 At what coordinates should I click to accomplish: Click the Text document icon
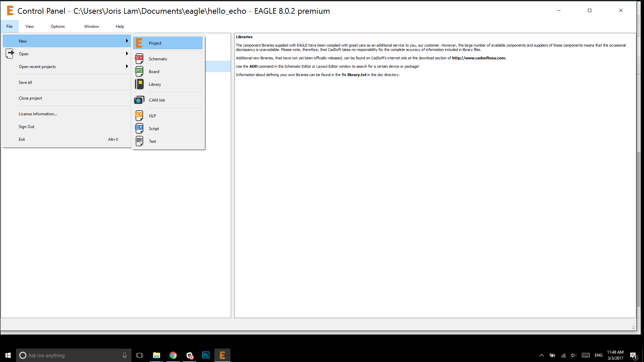tap(139, 141)
